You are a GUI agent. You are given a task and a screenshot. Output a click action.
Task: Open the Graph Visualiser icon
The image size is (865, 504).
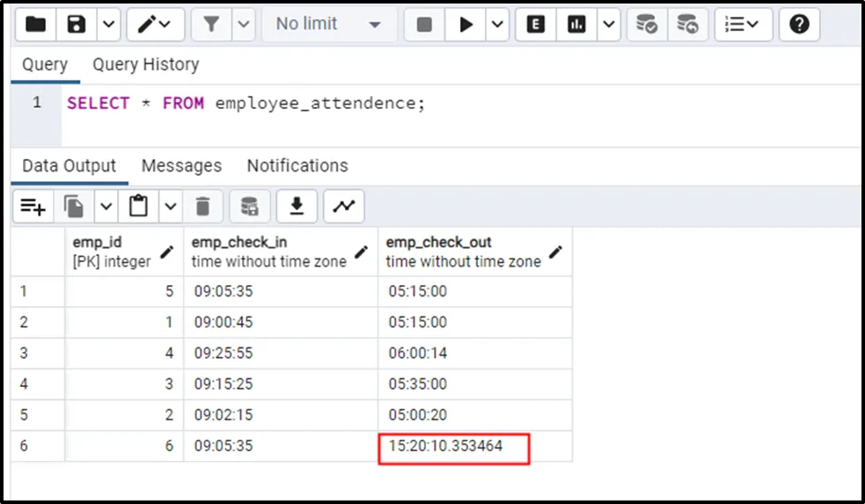(344, 207)
